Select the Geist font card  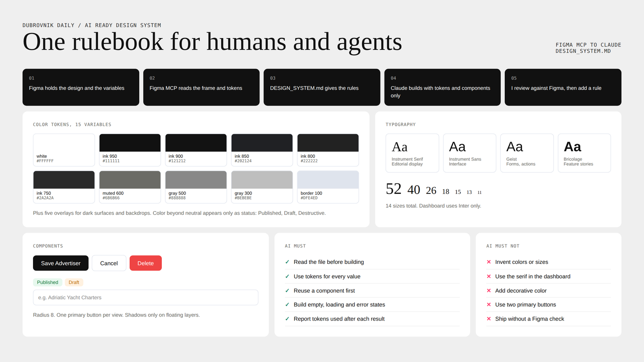(527, 153)
